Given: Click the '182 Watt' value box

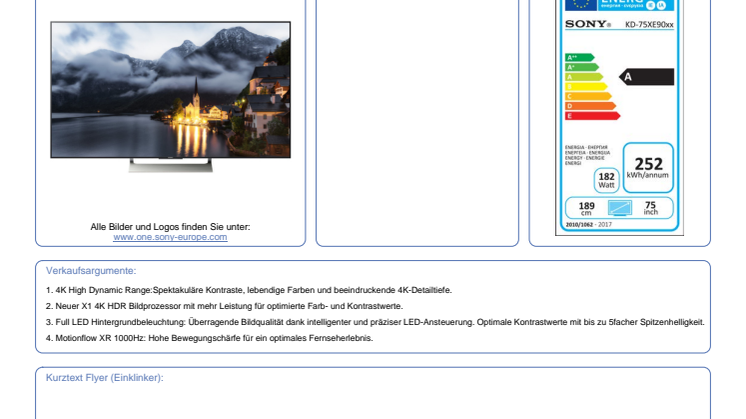Looking at the screenshot, I should [x=607, y=180].
